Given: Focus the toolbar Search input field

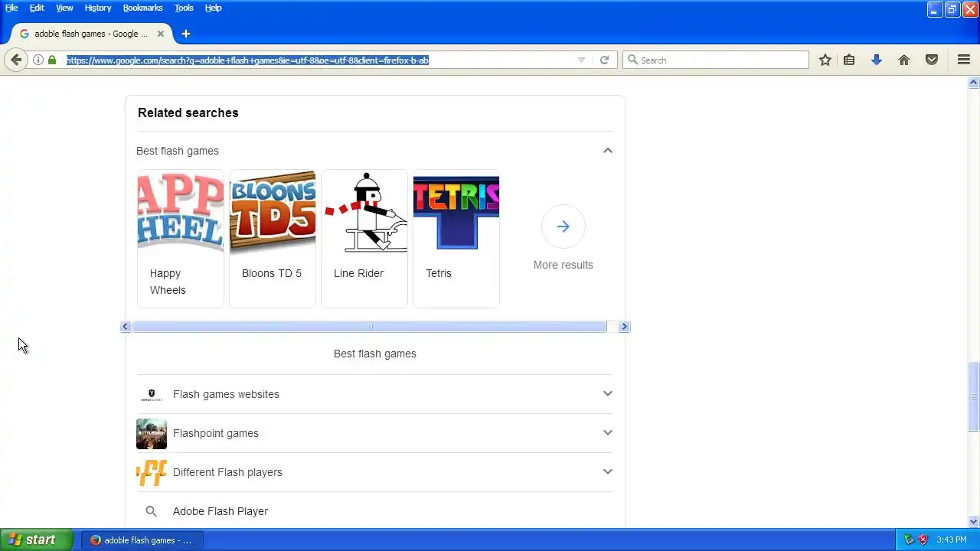Looking at the screenshot, I should point(716,60).
